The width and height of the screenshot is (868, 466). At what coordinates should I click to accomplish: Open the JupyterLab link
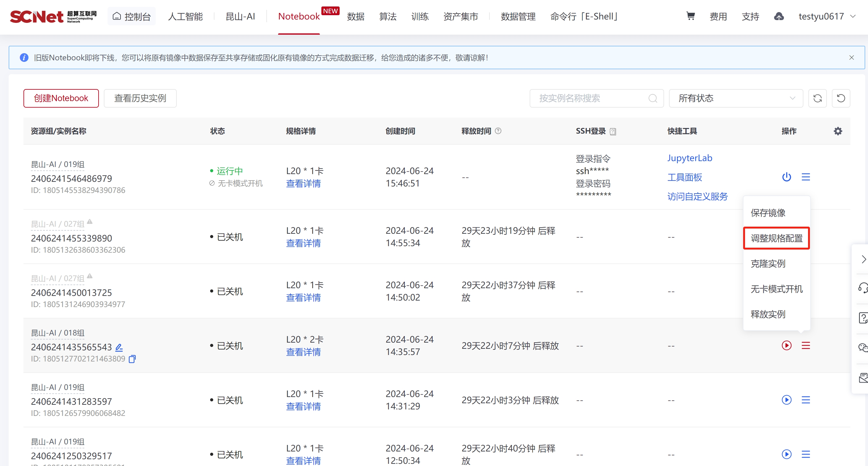tap(689, 158)
